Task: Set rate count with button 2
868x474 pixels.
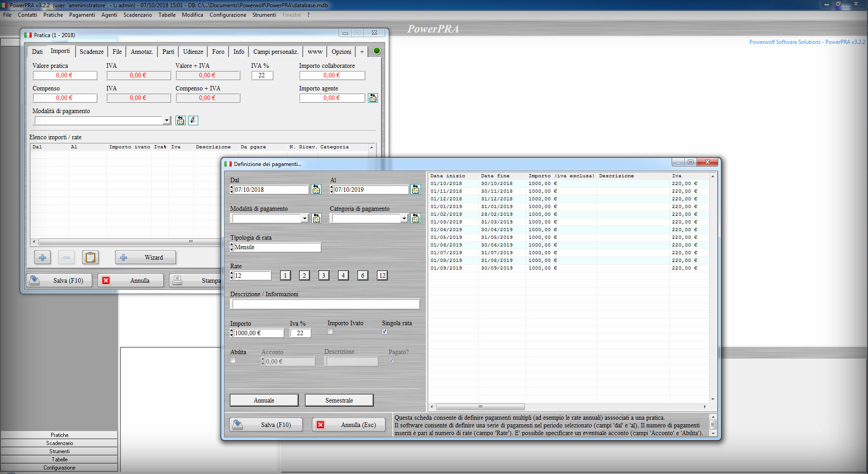Action: 305,275
